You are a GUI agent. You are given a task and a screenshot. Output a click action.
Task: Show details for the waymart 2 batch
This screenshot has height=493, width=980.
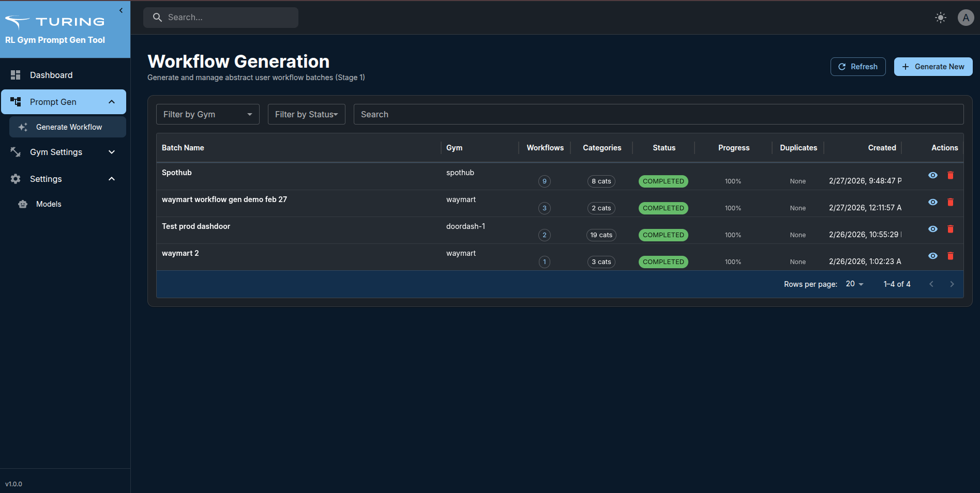pyautogui.click(x=933, y=256)
